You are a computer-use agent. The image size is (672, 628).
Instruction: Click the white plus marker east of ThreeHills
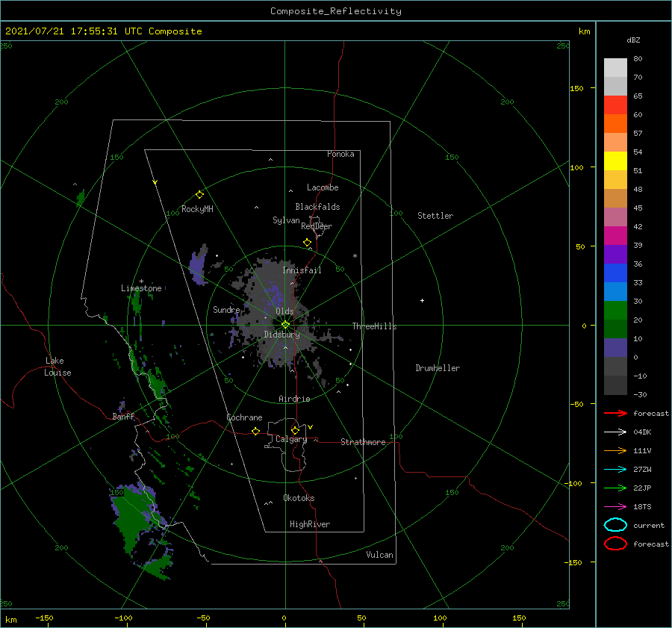(422, 300)
